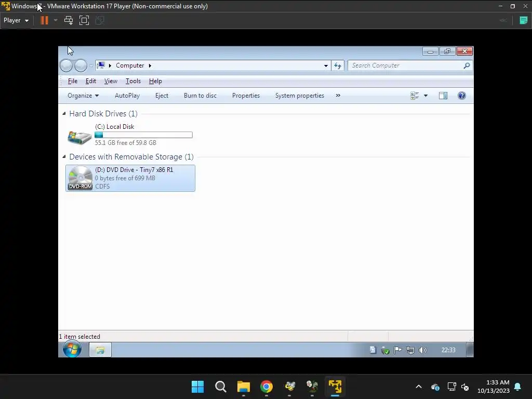The image size is (532, 399).
Task: Click safely remove hardware tray icon
Action: coord(385,350)
